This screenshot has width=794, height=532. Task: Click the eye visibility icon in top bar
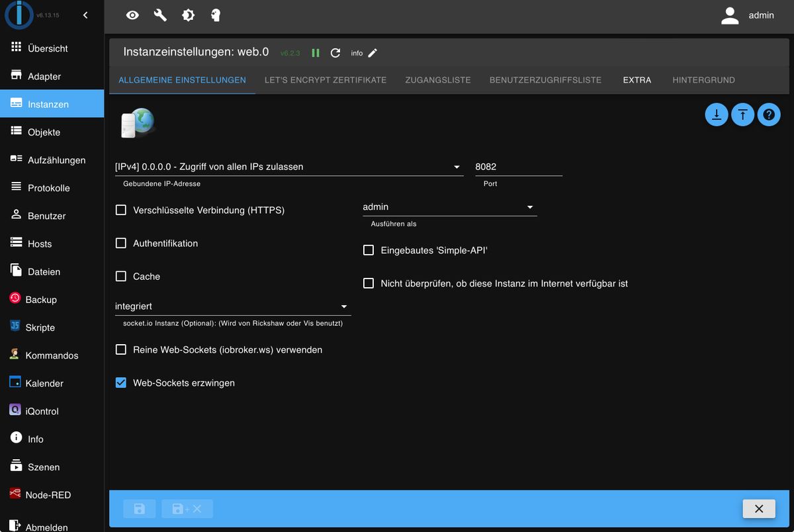(x=132, y=15)
